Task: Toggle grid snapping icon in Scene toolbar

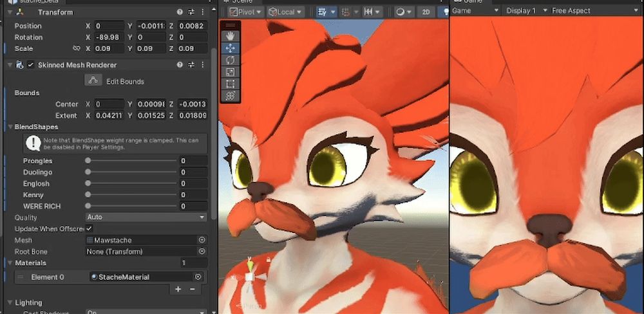Action: 321,12
